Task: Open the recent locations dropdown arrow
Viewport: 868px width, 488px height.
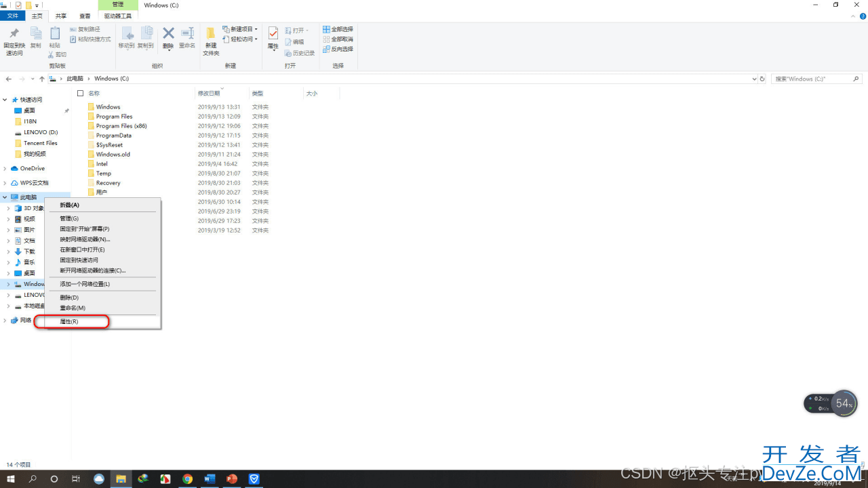Action: (x=33, y=79)
